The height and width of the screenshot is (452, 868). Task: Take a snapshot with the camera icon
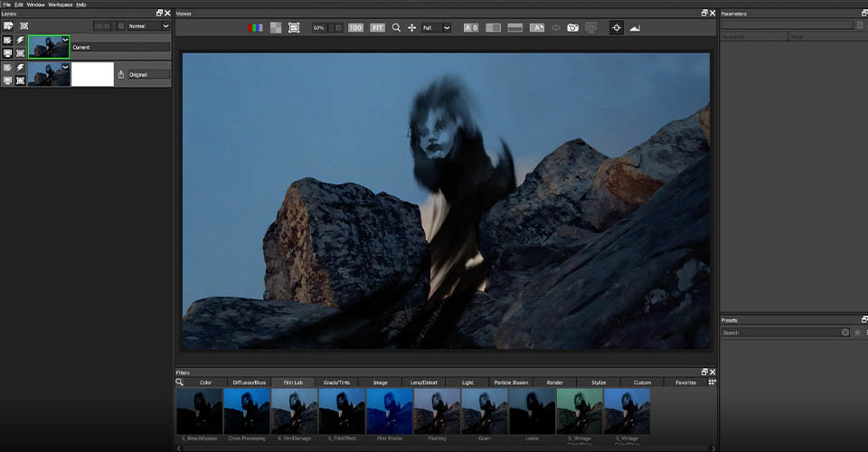coord(573,28)
